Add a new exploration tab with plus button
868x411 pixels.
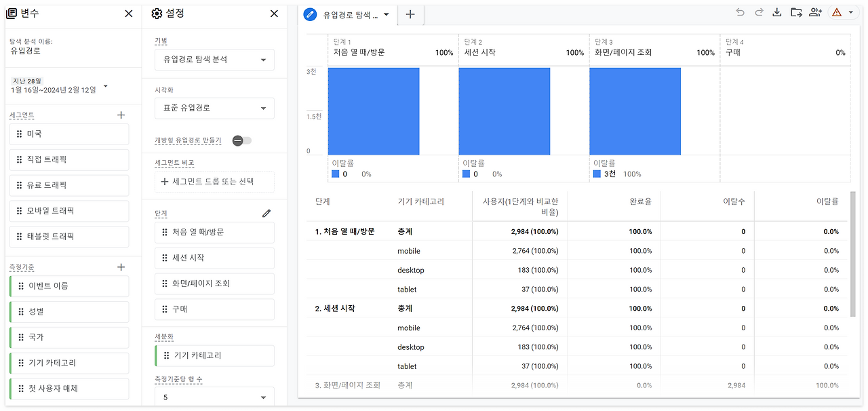(x=410, y=14)
